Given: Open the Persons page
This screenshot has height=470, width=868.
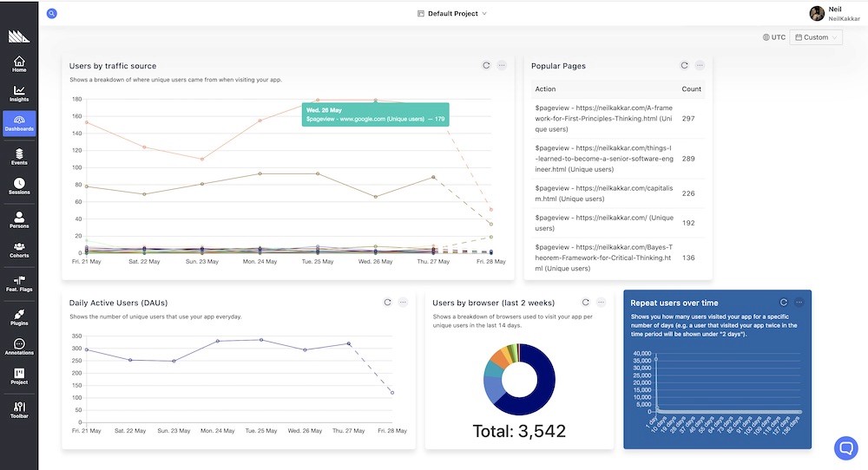Looking at the screenshot, I should pyautogui.click(x=19, y=219).
